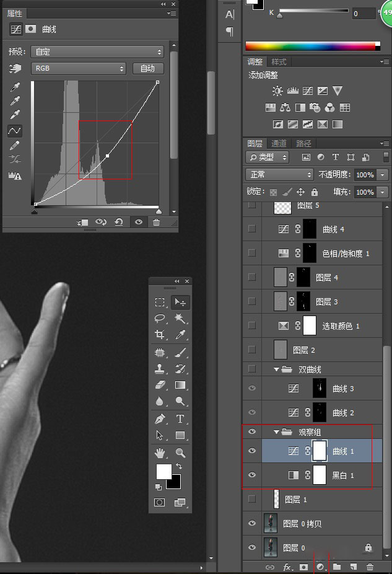Select the Move tool

(180, 302)
